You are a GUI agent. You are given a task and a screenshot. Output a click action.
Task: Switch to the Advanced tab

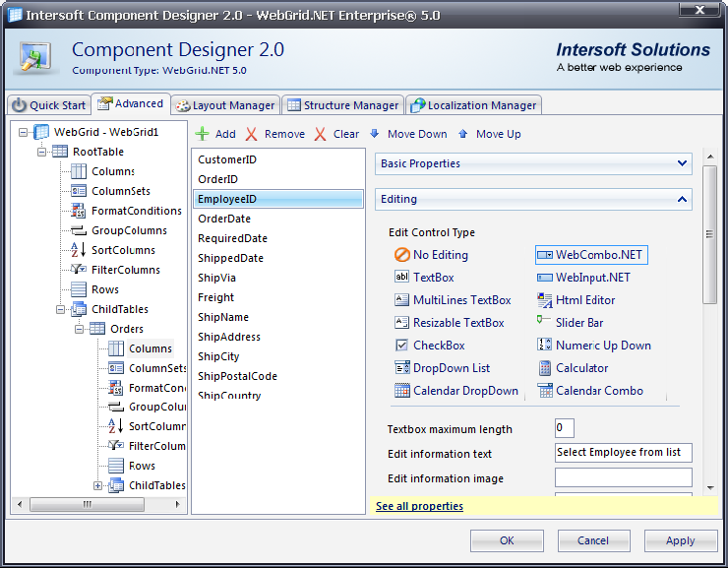click(131, 103)
